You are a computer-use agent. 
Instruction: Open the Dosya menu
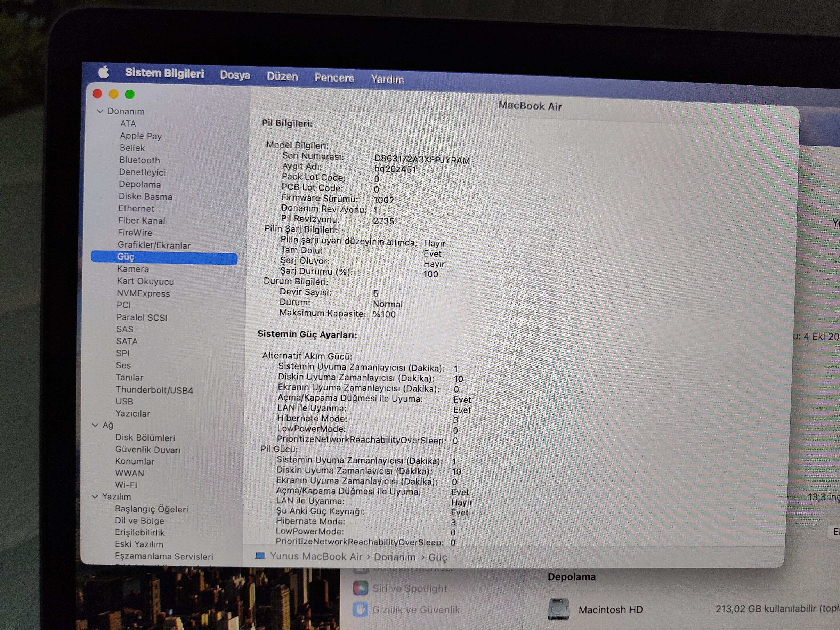pyautogui.click(x=235, y=75)
